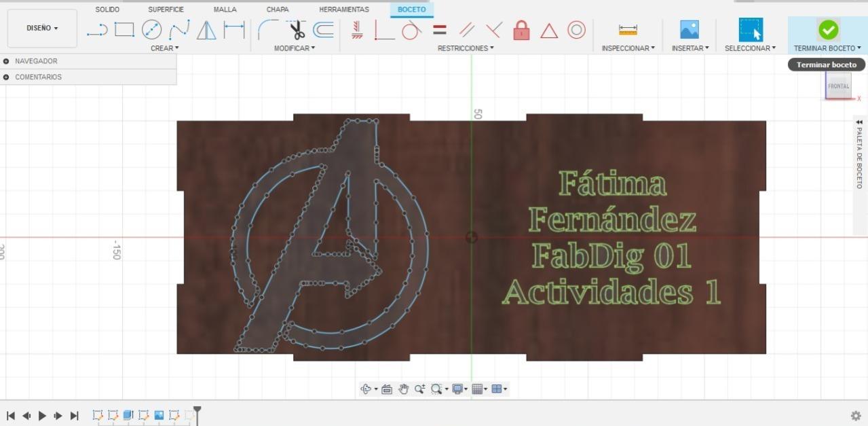868x426 pixels.
Task: Apply the Parallel constraint
Action: (466, 30)
